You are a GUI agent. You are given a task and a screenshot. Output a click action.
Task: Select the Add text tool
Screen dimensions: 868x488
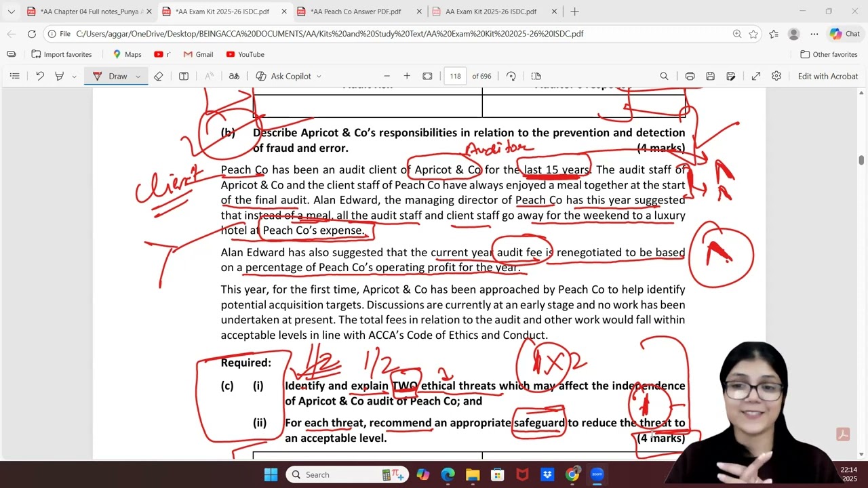pyautogui.click(x=184, y=76)
